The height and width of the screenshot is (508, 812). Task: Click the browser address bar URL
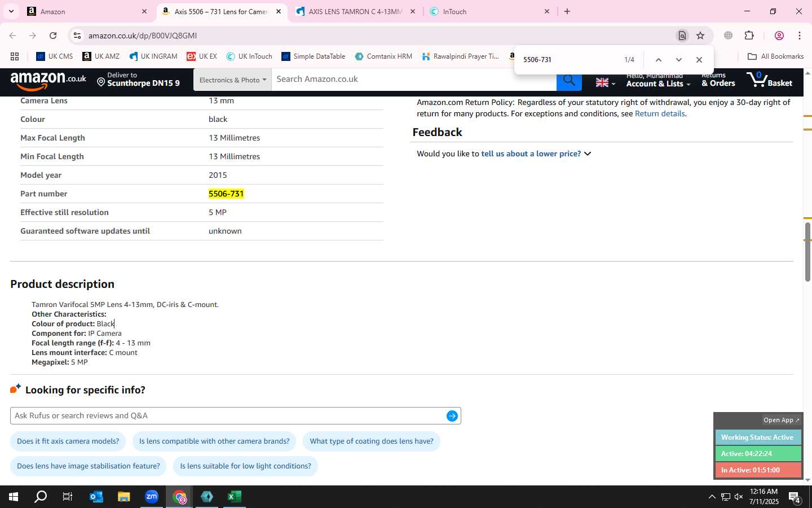coord(142,36)
